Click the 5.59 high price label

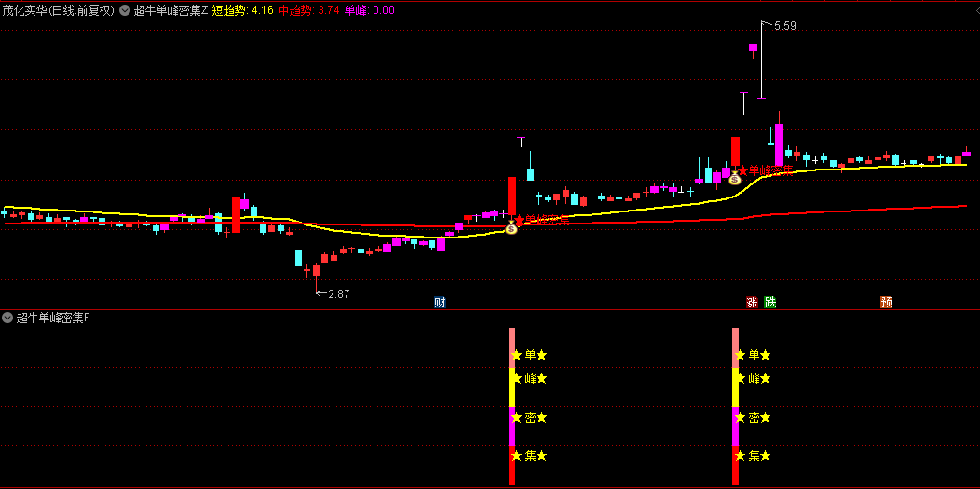point(785,26)
